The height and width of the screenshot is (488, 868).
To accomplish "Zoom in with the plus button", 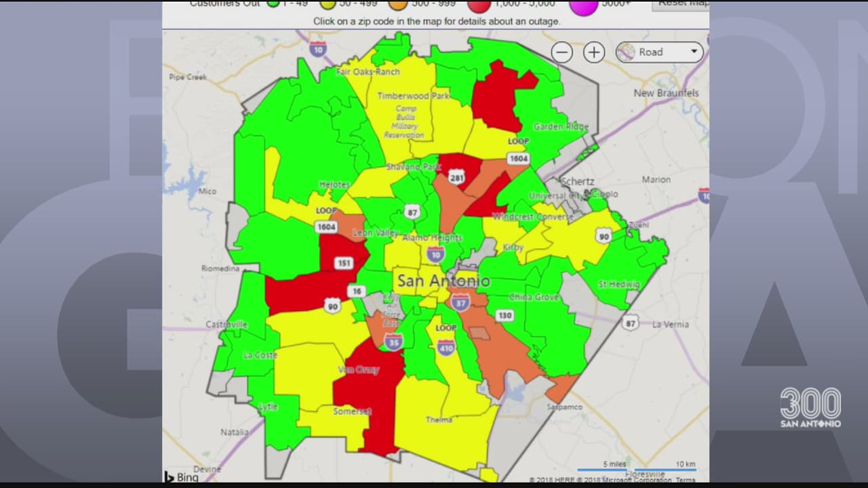I will (x=594, y=52).
